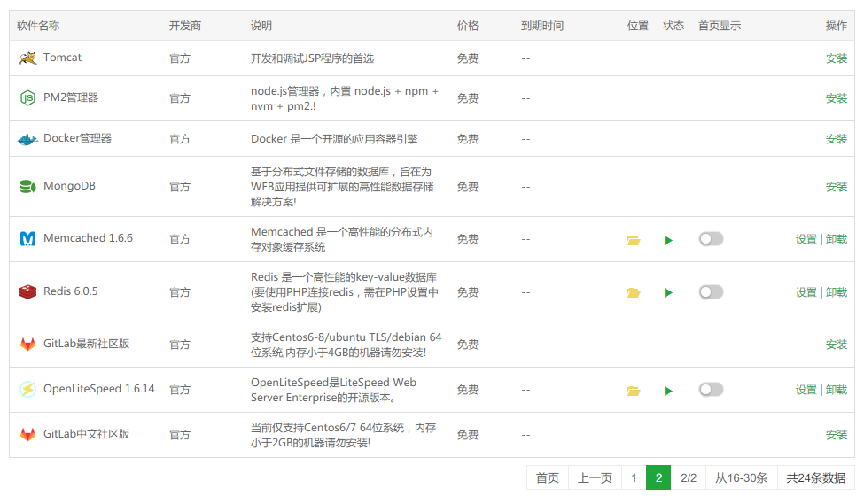Viewport: 864px width, 504px height.
Task: Click the 到期时间 column header
Action: (542, 26)
